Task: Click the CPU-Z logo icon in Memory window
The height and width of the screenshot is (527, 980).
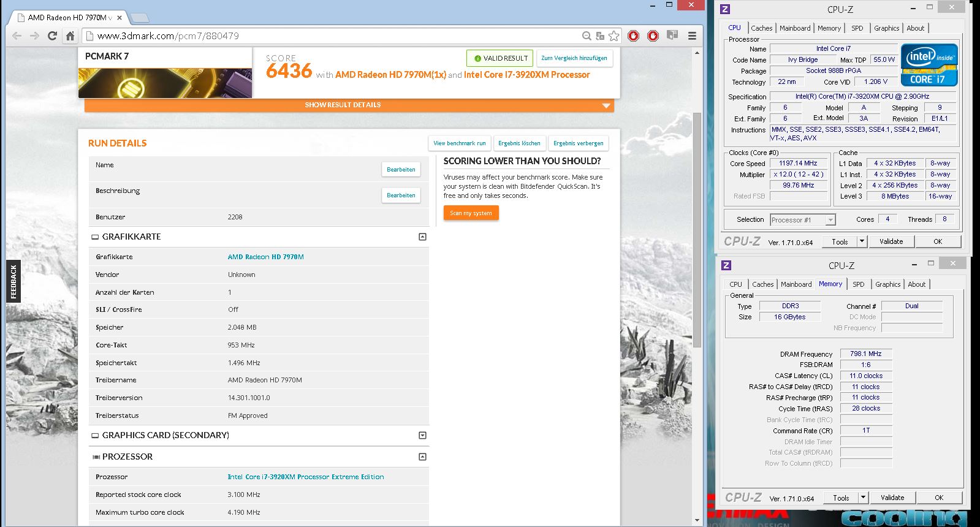Action: (x=726, y=265)
